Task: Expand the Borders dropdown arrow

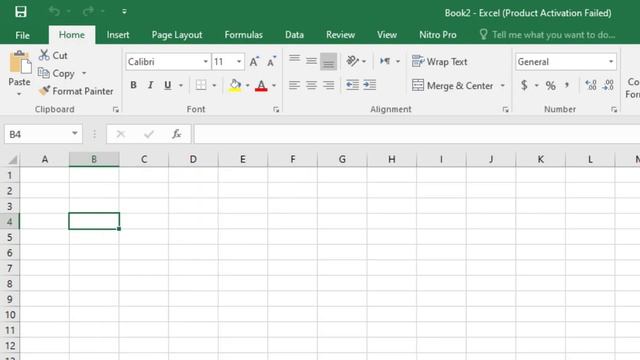Action: (214, 85)
